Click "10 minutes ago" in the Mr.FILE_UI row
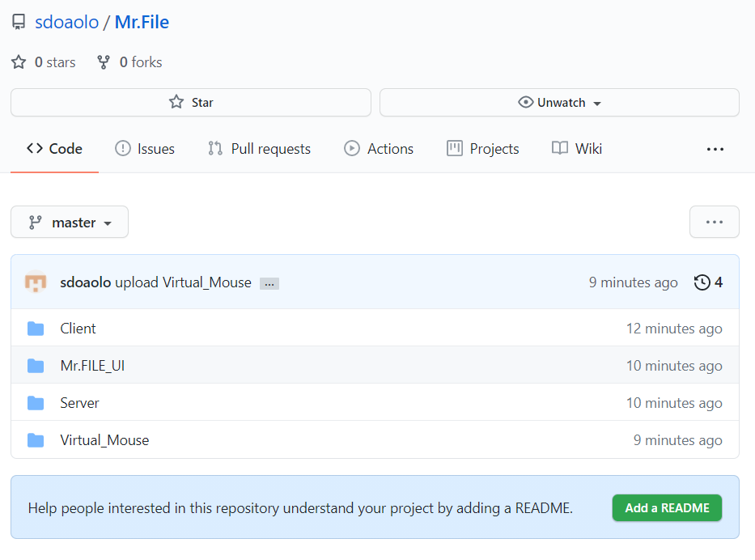 click(x=674, y=366)
